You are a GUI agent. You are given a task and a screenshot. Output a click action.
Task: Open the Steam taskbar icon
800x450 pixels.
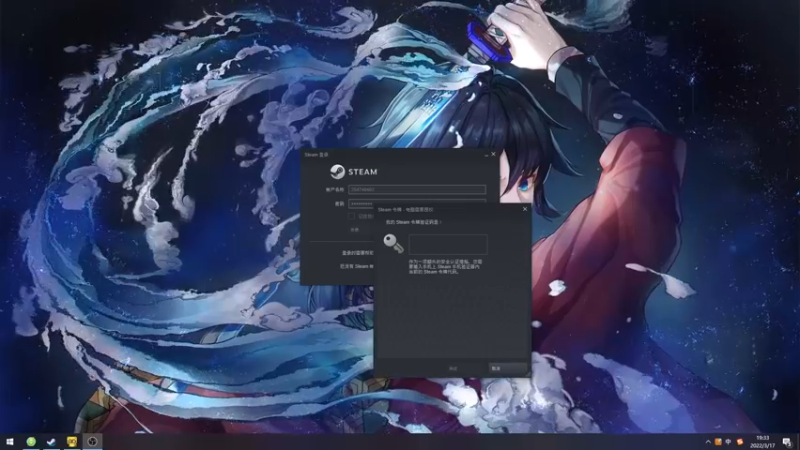click(51, 442)
